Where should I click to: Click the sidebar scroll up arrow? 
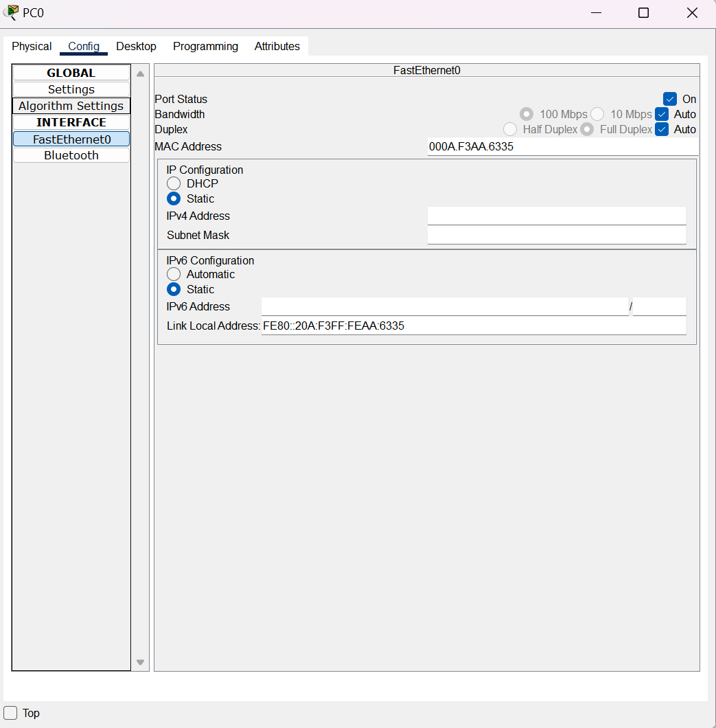click(x=141, y=73)
